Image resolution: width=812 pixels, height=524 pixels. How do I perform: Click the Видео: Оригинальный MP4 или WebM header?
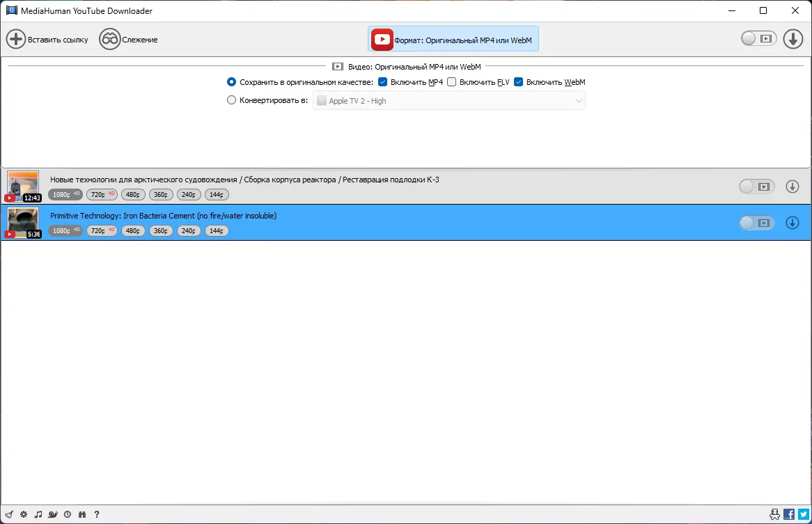407,66
